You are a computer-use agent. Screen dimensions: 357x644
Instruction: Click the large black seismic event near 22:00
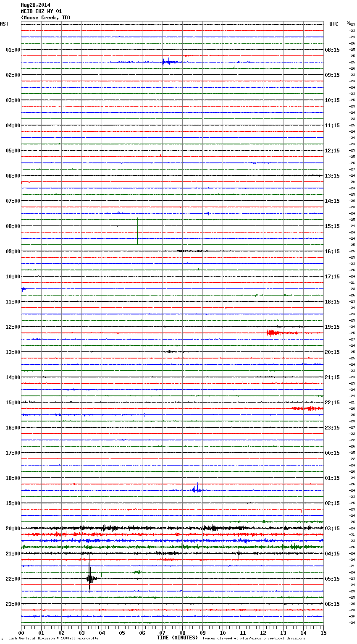[x=89, y=578]
